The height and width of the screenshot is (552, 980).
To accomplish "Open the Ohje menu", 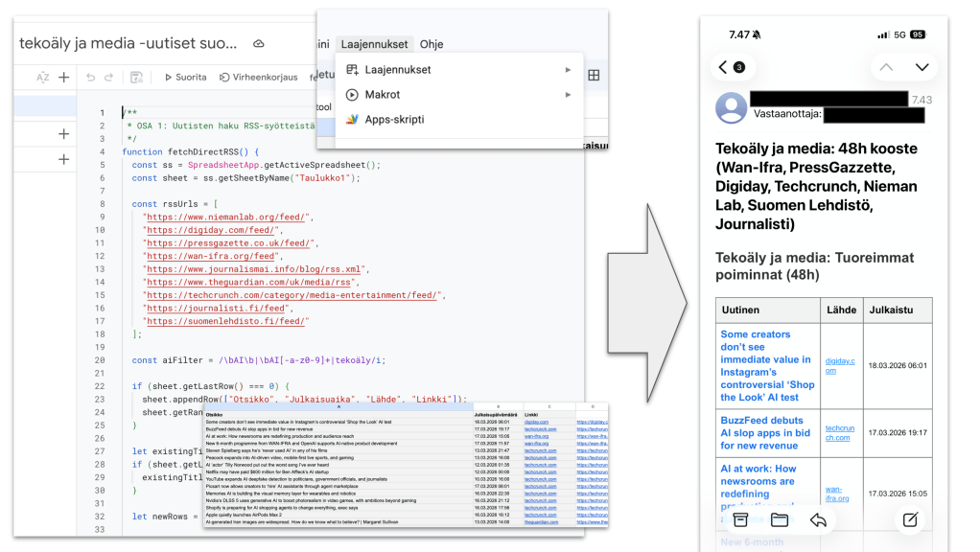I will click(432, 44).
